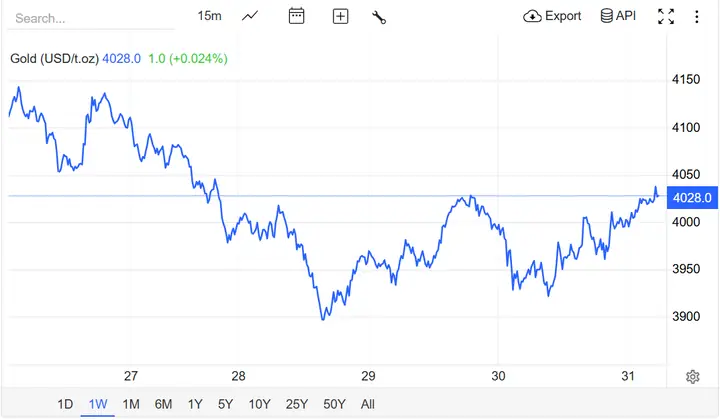Image resolution: width=720 pixels, height=420 pixels.
Task: Show the All time range
Action: [x=368, y=404]
